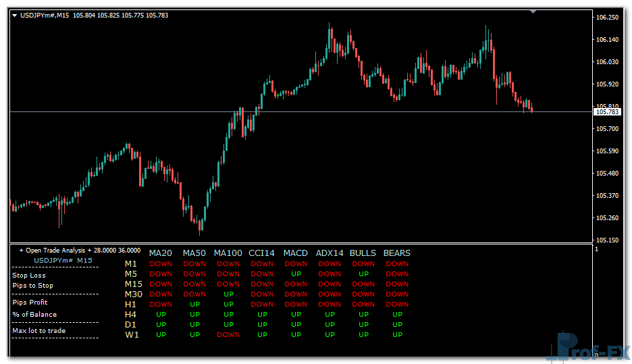Click the % of Balance label

pyautogui.click(x=34, y=315)
